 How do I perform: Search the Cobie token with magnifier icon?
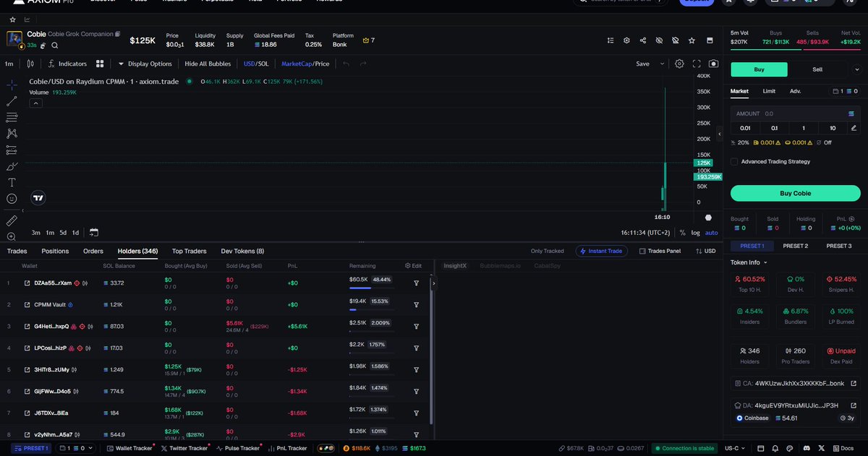click(54, 45)
